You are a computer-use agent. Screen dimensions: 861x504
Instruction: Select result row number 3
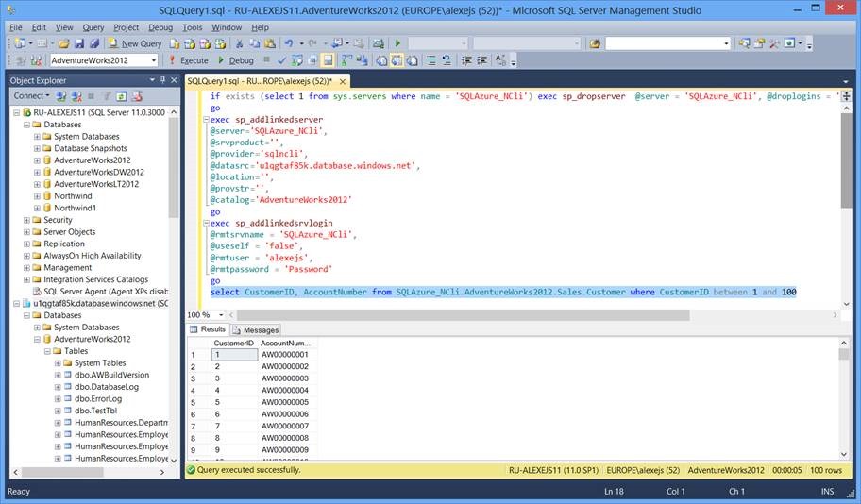point(194,378)
